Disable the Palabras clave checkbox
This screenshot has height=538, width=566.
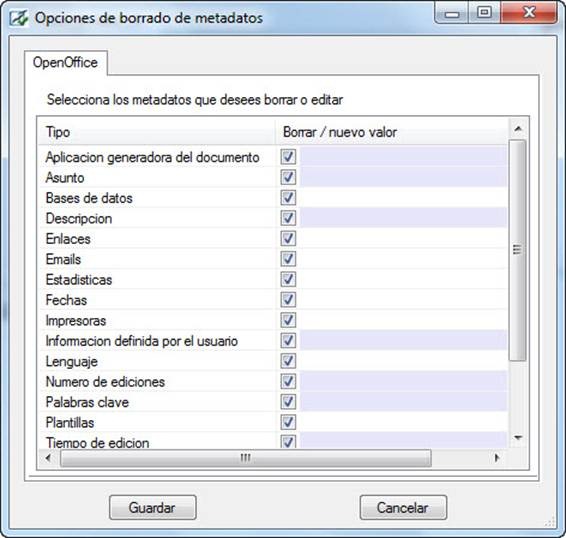pyautogui.click(x=288, y=402)
